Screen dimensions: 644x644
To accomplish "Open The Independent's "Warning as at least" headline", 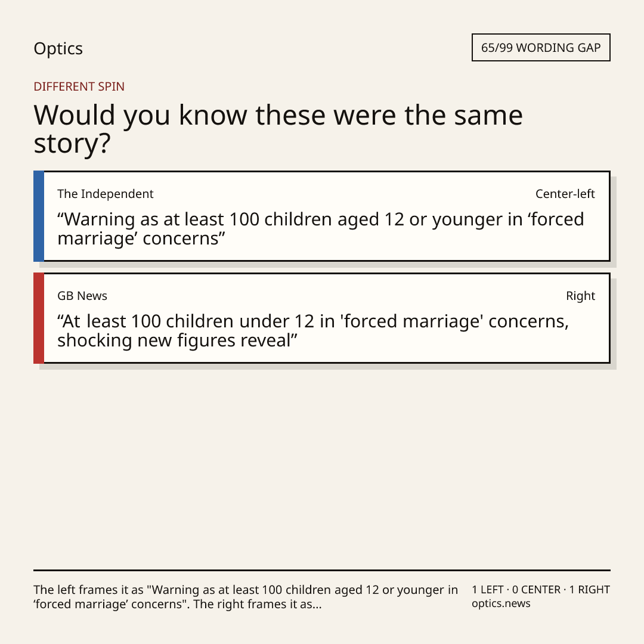I will pos(320,229).
